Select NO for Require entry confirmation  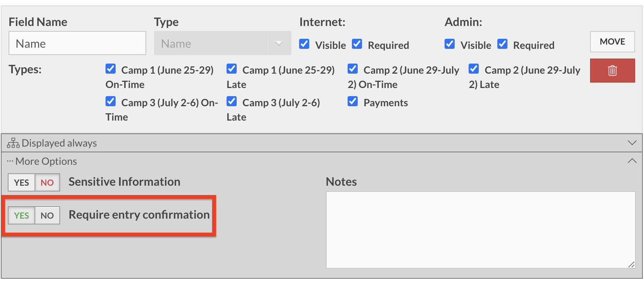47,216
